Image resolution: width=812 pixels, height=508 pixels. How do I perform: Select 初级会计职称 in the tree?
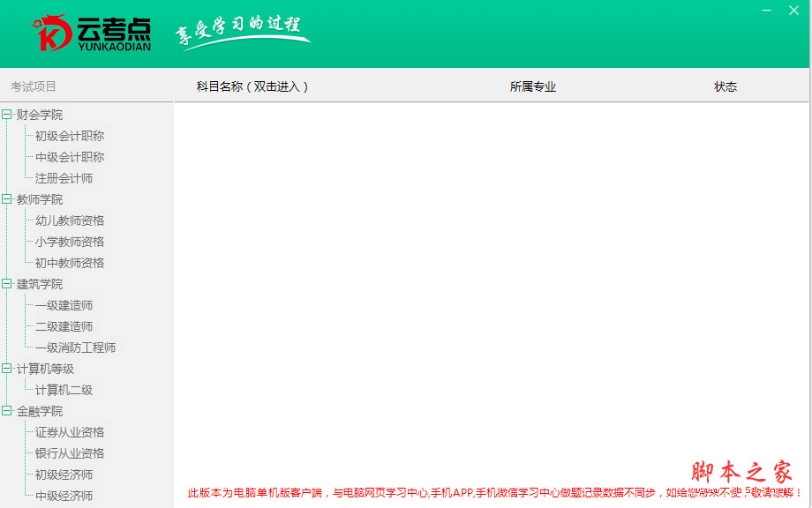[70, 136]
